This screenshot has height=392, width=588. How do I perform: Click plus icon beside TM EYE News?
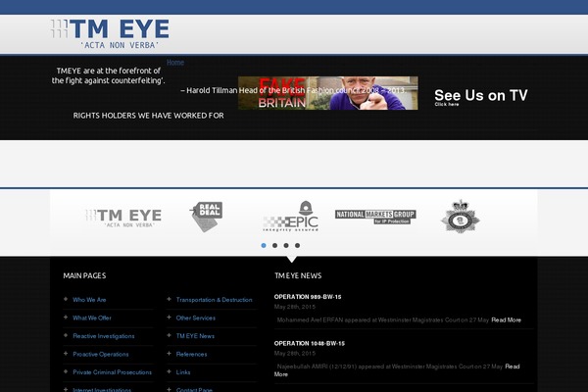169,335
